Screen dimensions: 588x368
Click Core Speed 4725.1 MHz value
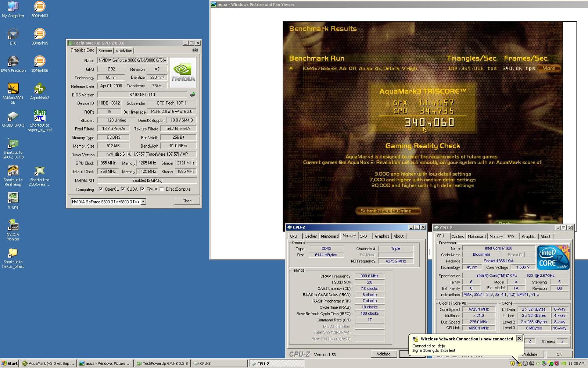coord(478,309)
